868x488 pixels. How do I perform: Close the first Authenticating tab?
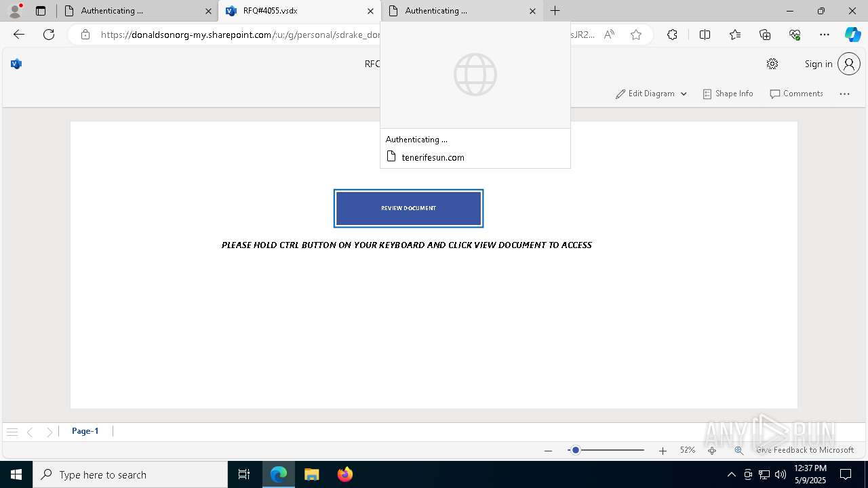[208, 11]
